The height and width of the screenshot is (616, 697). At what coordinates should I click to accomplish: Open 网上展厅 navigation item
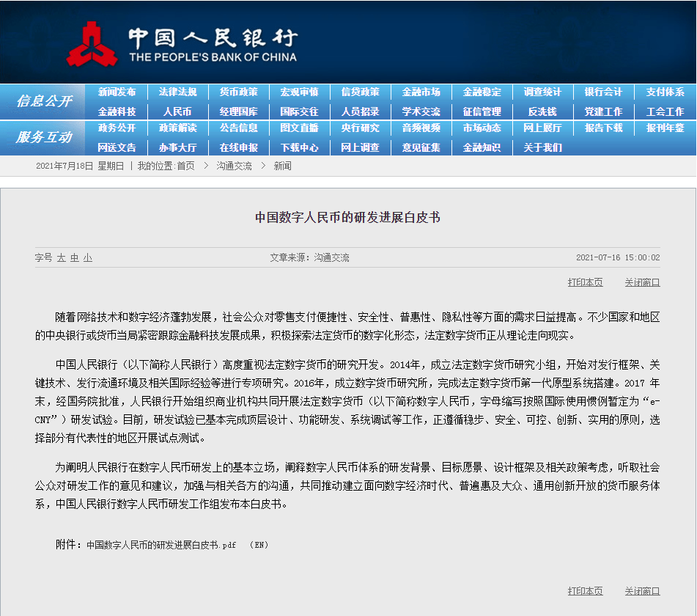pos(542,128)
